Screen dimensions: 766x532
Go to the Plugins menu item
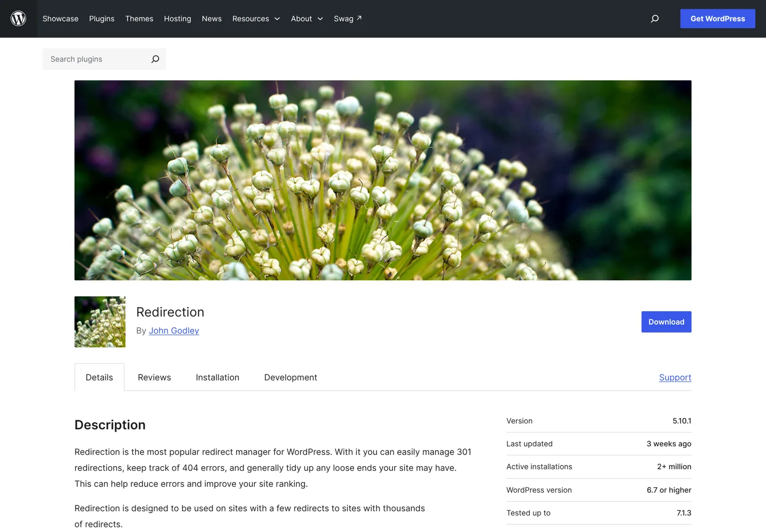[102, 19]
